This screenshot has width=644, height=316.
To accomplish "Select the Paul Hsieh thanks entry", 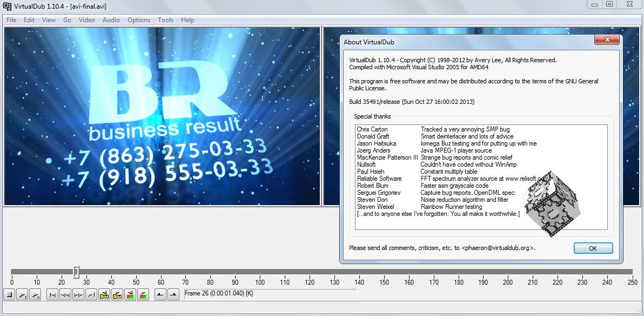I will tap(371, 172).
